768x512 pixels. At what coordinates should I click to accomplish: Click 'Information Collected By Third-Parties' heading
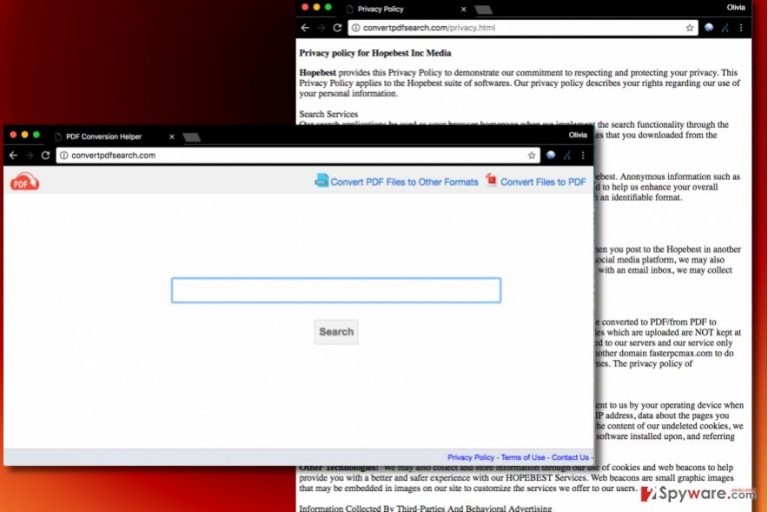click(425, 508)
